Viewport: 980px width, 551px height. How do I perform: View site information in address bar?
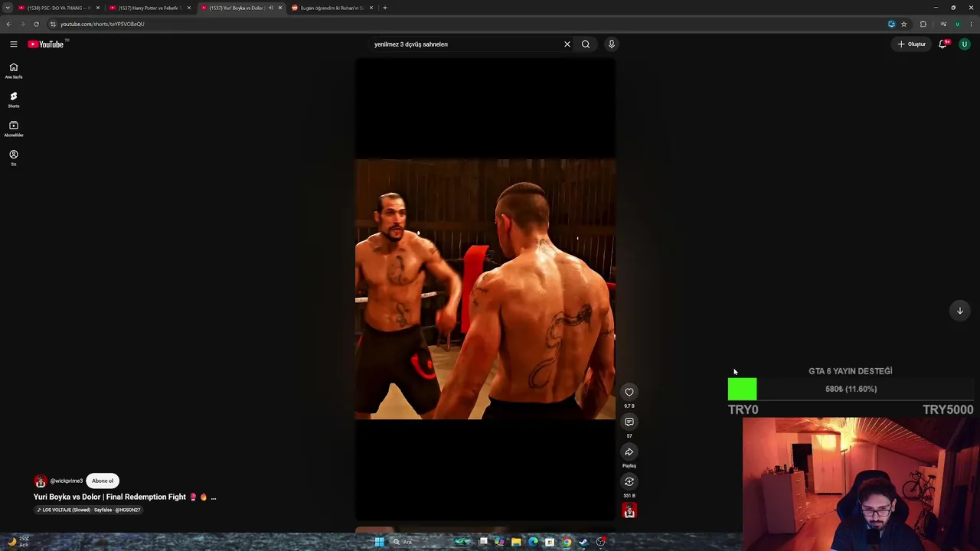tap(53, 24)
